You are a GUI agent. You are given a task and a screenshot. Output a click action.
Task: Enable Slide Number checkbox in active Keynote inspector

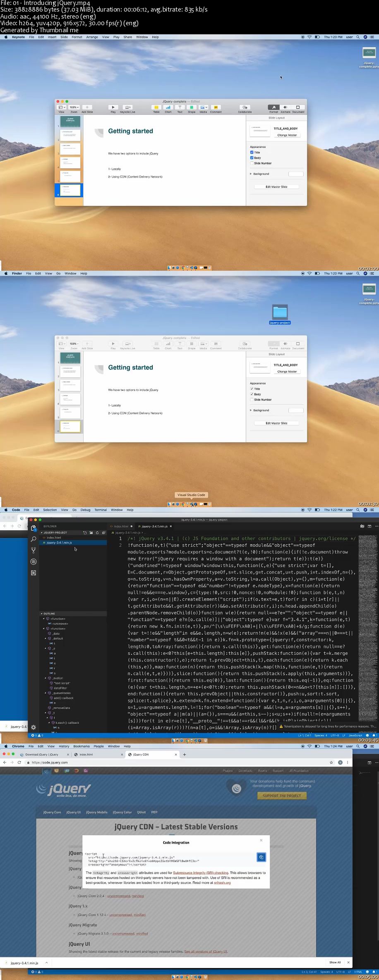click(x=252, y=163)
